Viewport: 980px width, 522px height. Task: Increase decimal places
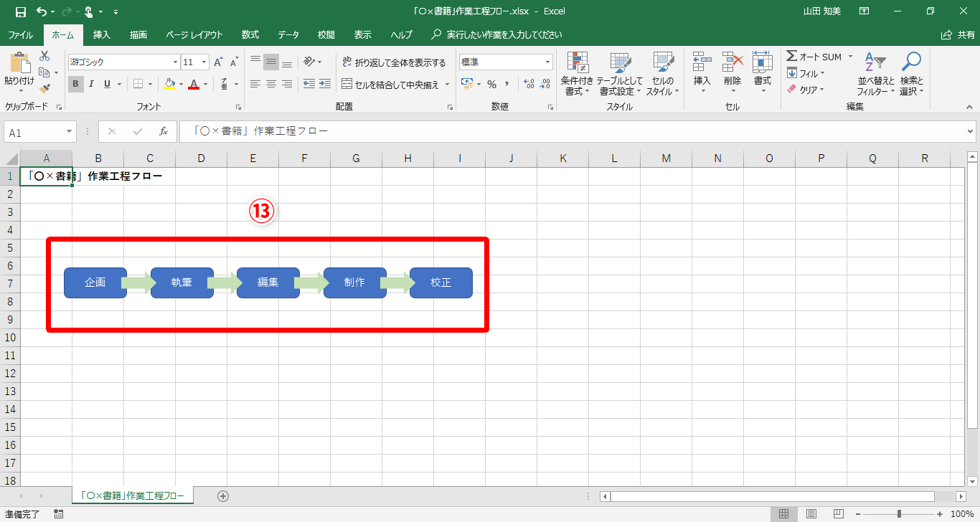529,84
